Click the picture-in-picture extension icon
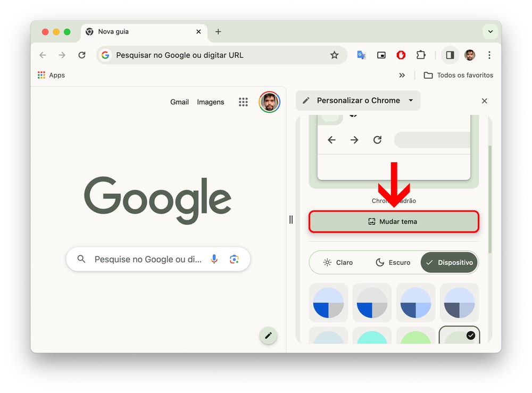Image resolution: width=532 pixels, height=393 pixels. [381, 55]
